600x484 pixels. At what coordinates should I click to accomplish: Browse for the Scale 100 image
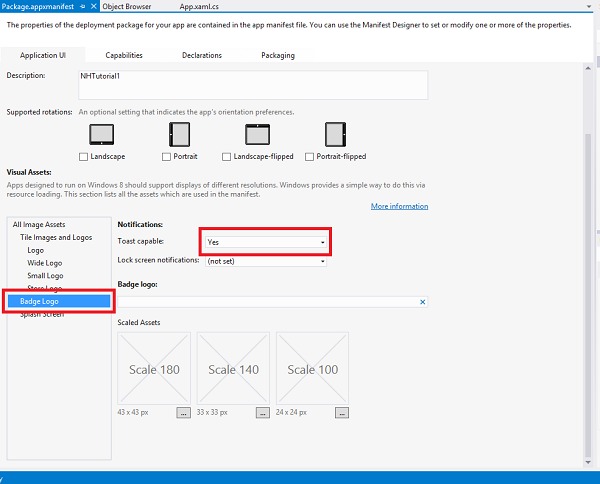[342, 413]
